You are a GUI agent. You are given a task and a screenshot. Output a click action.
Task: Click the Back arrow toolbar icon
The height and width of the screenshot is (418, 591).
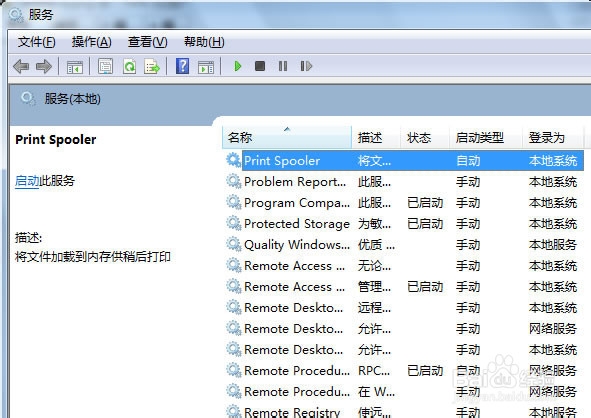point(21,67)
